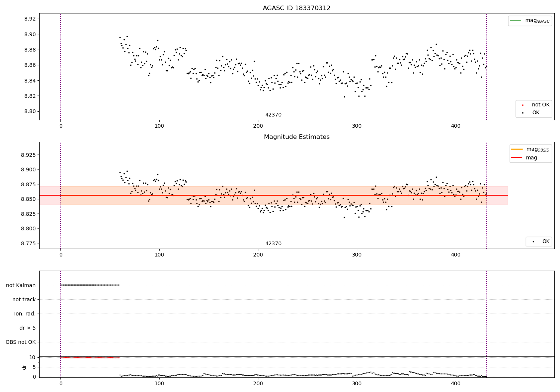
Task: Click the 8.850 tick label on middle plot
Action: click(28, 199)
